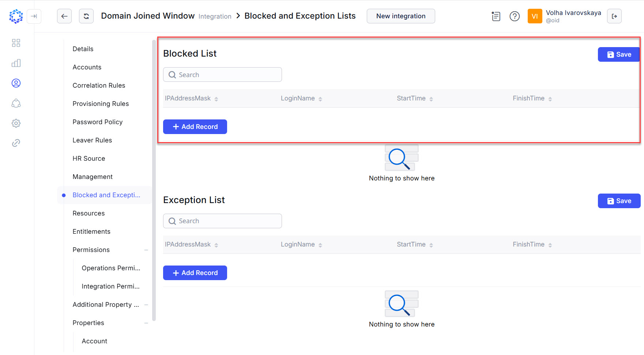Add Record to the Exception List
Viewport: 644px width, 355px height.
tap(195, 272)
